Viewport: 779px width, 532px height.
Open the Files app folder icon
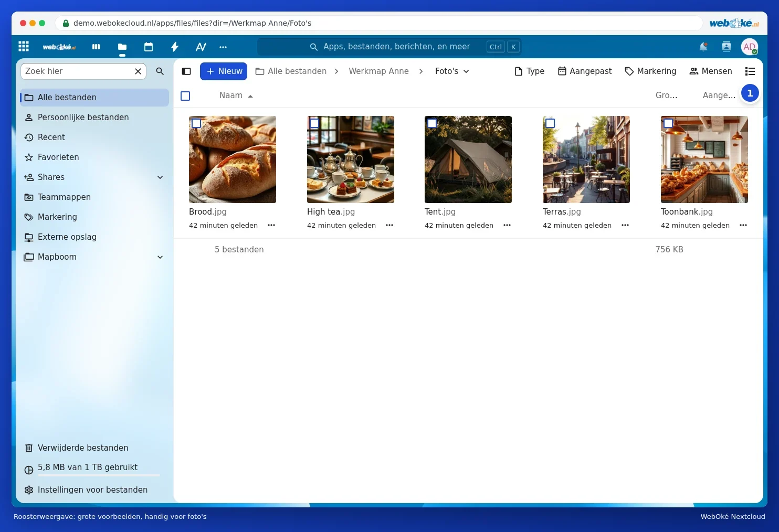[x=122, y=47]
